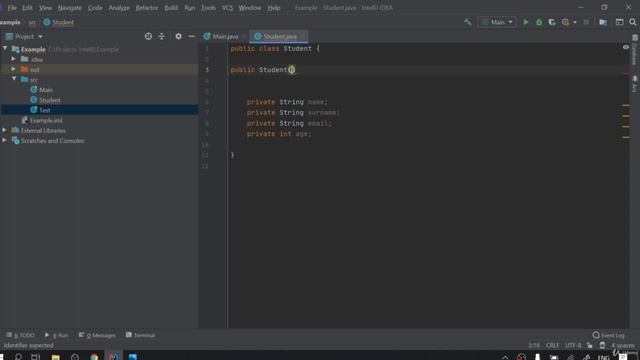Open the Run tool window
Viewport: 640px width, 360px height.
click(x=56, y=335)
